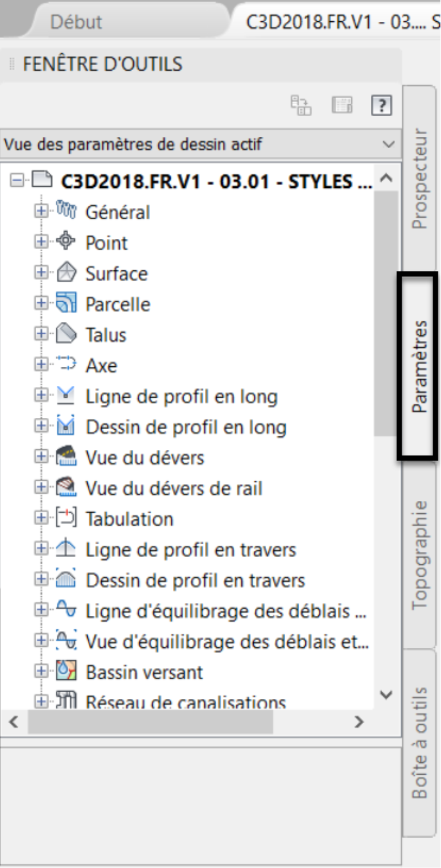Click the Talus node icon
Screen dimensions: 441x868
(x=66, y=333)
